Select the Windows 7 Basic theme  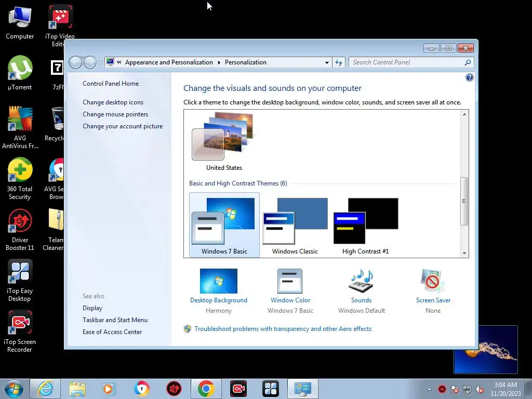224,225
